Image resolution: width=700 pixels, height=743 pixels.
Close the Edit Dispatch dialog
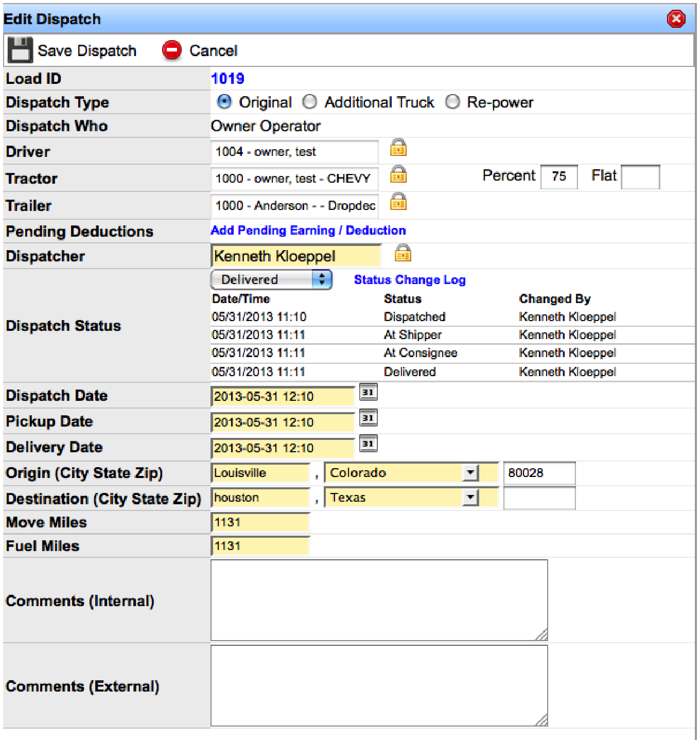pyautogui.click(x=676, y=19)
